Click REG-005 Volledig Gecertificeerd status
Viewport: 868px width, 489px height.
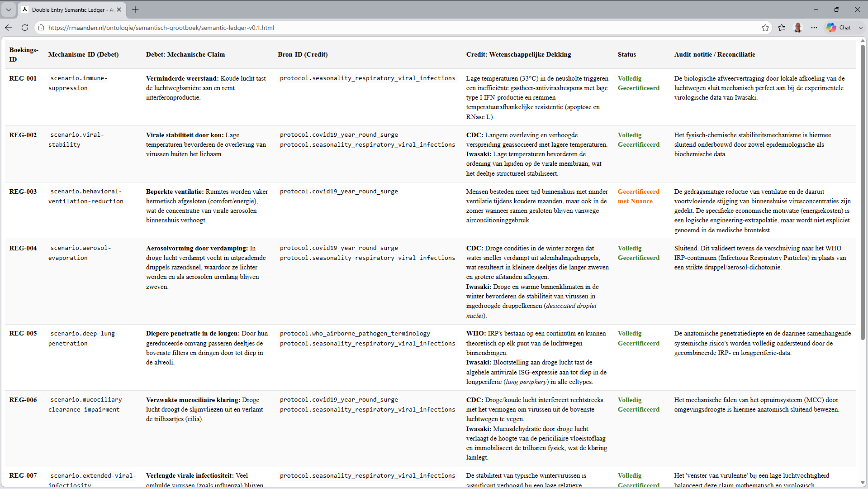(639, 338)
